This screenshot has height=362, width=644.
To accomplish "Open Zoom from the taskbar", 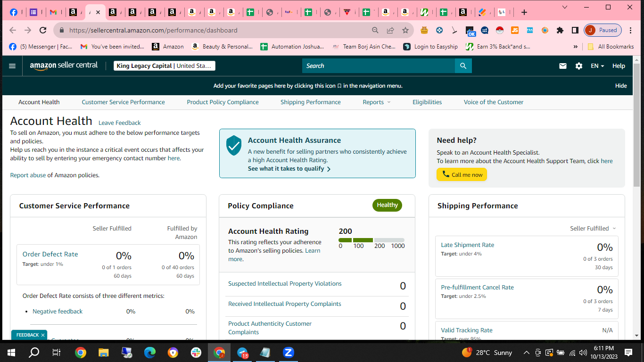I will pos(288,352).
